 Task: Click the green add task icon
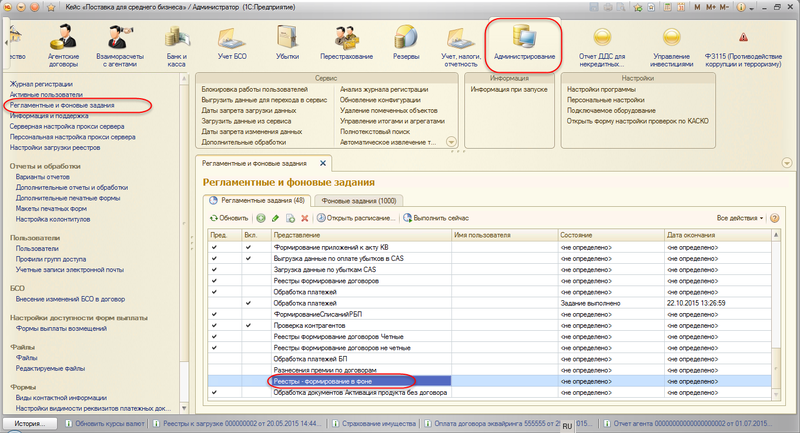pos(260,217)
